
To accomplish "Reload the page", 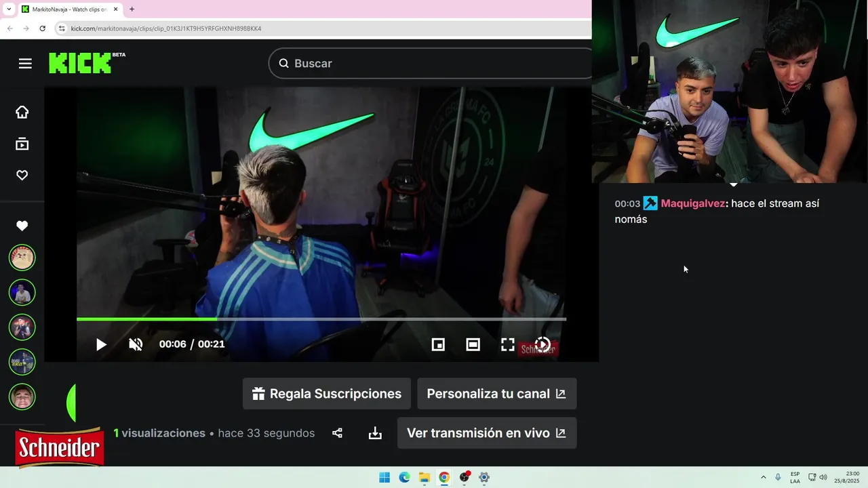I will (42, 28).
